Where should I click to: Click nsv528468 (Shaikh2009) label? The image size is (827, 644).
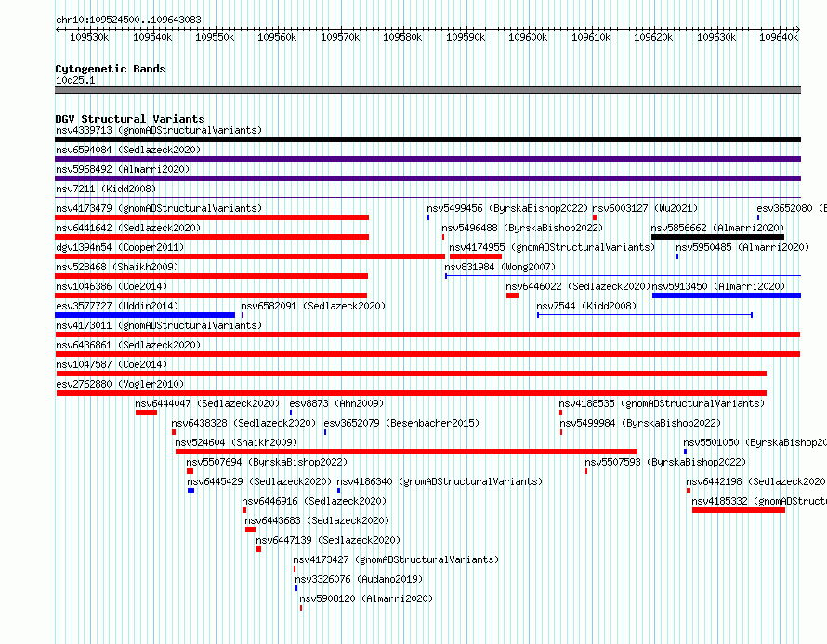(x=117, y=267)
